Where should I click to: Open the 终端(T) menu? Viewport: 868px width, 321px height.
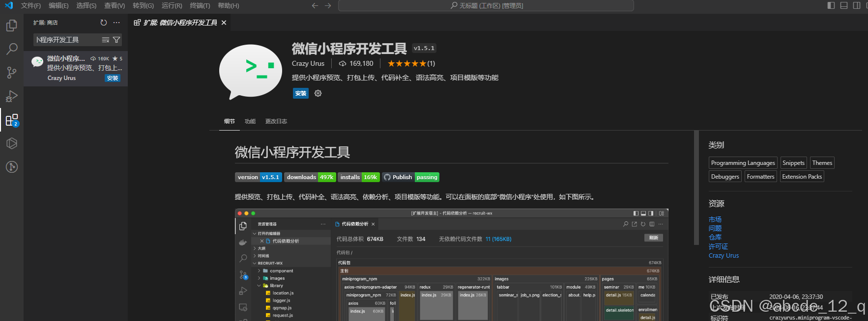pyautogui.click(x=200, y=5)
